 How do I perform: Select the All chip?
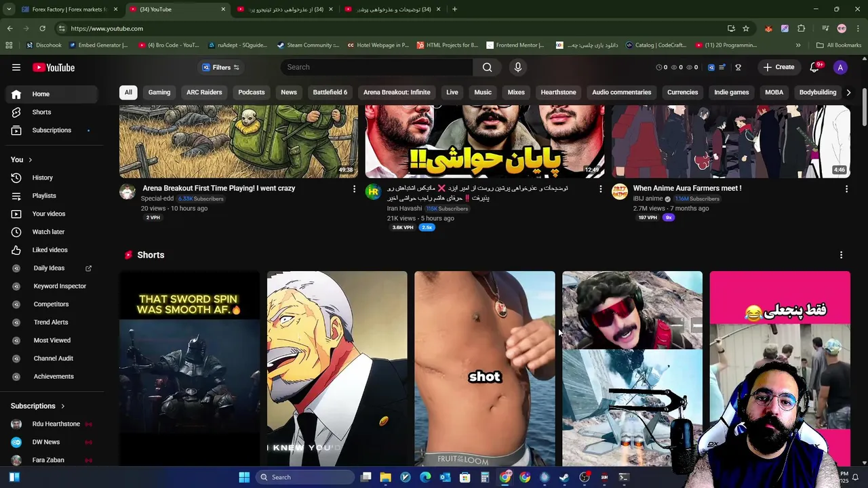click(128, 92)
